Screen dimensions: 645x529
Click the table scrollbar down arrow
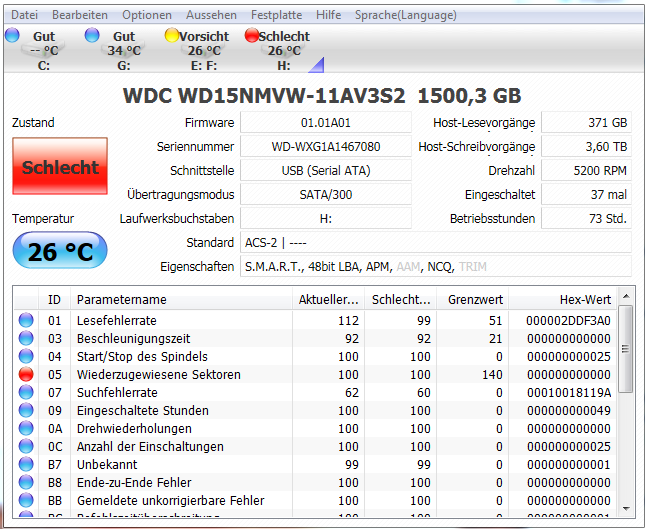click(626, 509)
